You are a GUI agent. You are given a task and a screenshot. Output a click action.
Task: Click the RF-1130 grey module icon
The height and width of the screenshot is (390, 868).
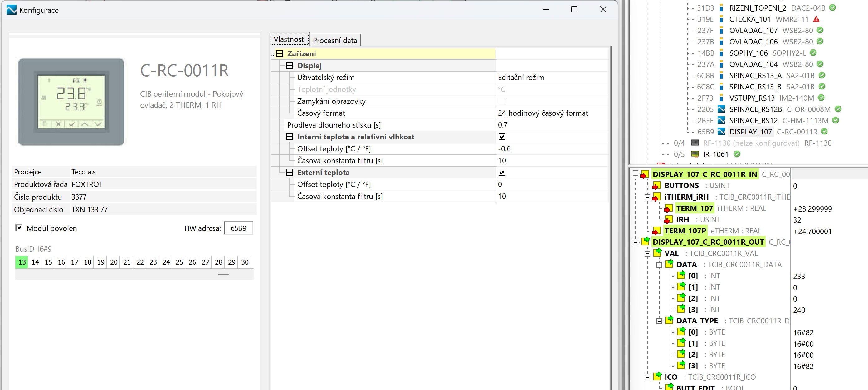(x=695, y=143)
